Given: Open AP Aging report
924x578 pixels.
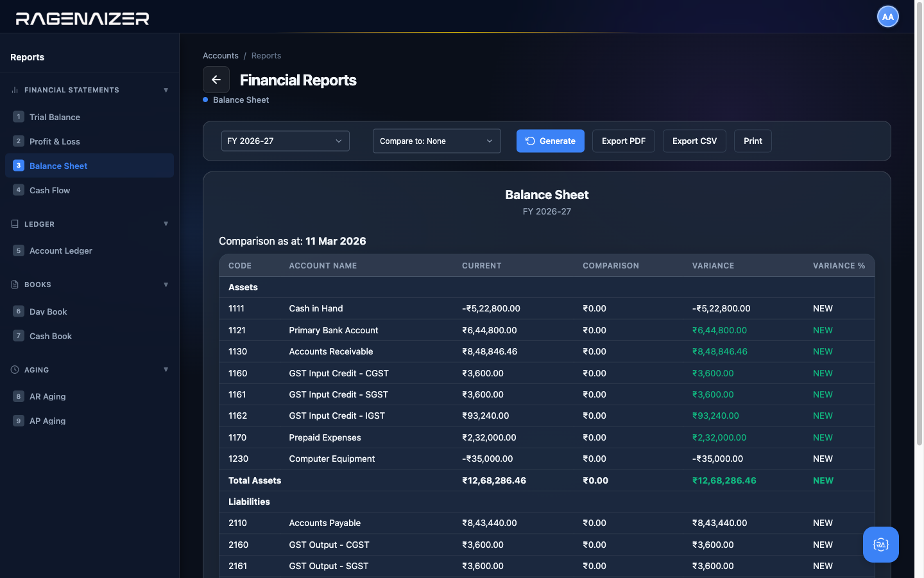Looking at the screenshot, I should click(89, 421).
